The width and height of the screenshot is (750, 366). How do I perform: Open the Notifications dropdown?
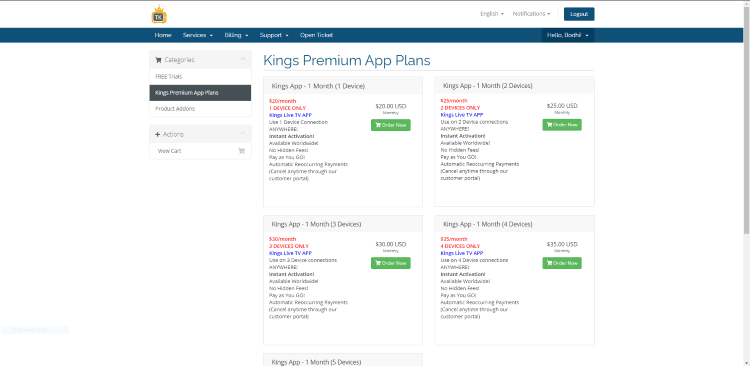531,14
